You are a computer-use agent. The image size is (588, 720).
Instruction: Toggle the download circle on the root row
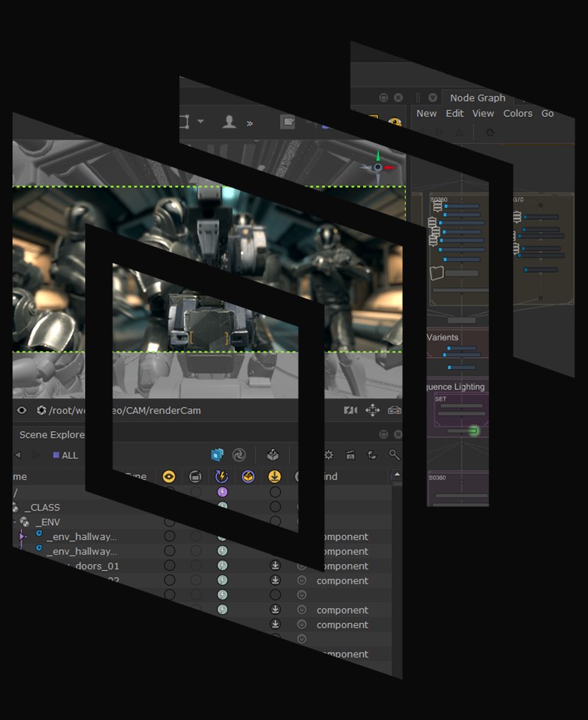tap(275, 492)
